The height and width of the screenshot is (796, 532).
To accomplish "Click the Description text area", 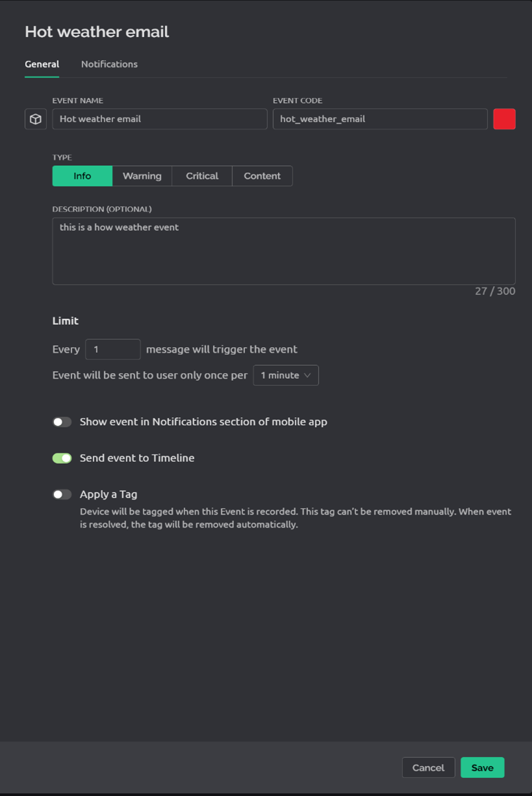I will [284, 251].
